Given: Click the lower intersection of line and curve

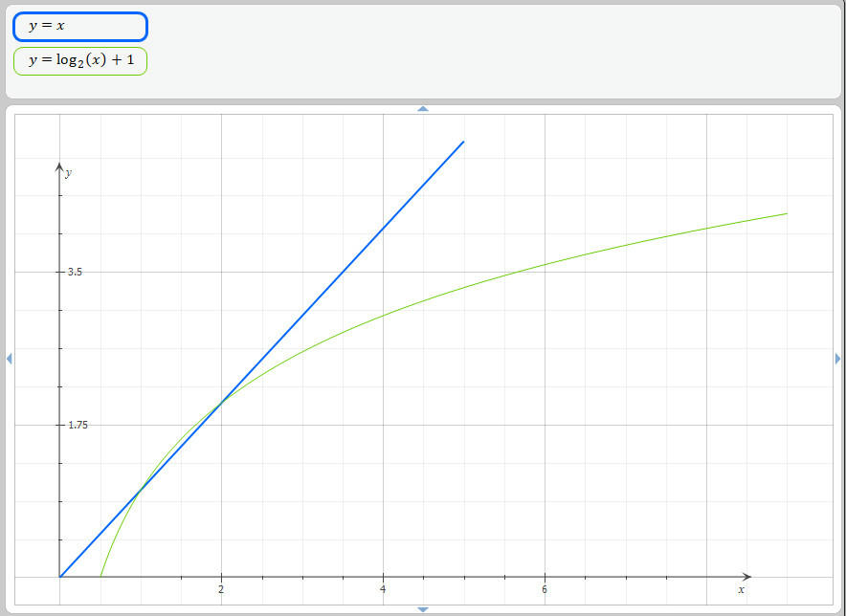Looking at the screenshot, I should coord(141,490).
